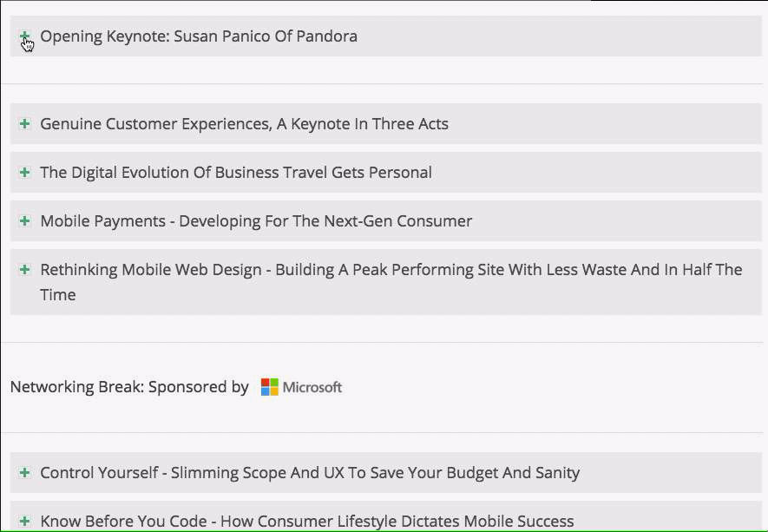
Task: Expand the Control Yourself session plus icon
Action: [24, 473]
